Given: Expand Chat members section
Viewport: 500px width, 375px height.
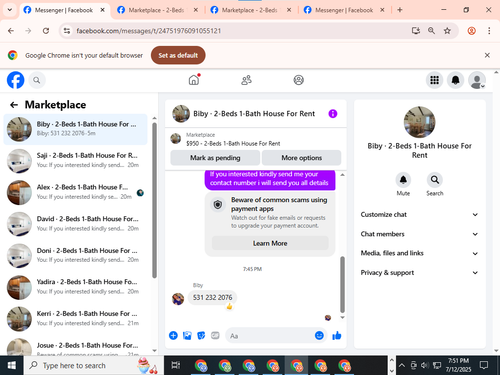Looking at the screenshot, I should tap(419, 234).
